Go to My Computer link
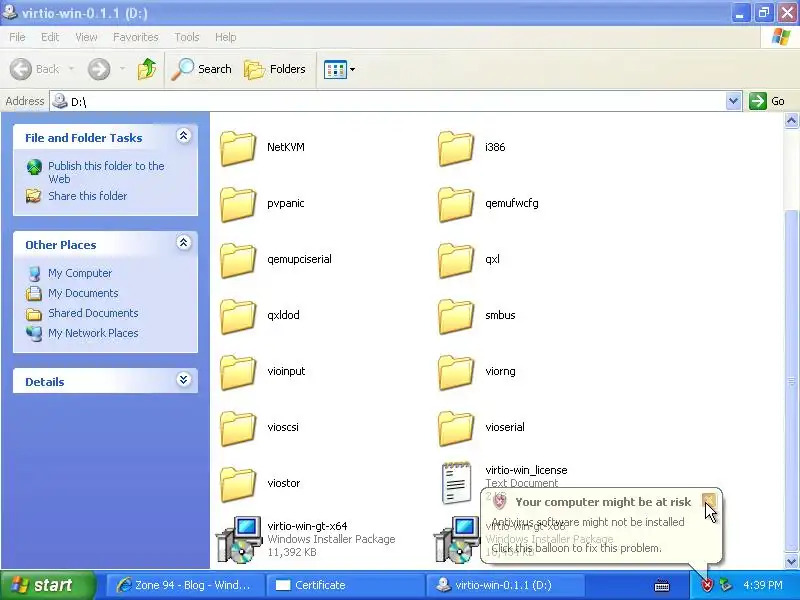The width and height of the screenshot is (800, 600). tap(80, 273)
